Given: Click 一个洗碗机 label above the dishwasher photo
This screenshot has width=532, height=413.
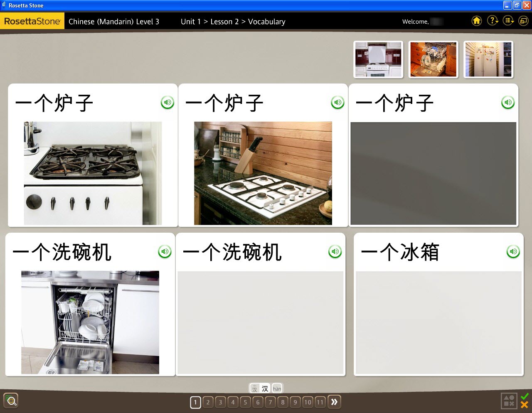Looking at the screenshot, I should (x=62, y=252).
